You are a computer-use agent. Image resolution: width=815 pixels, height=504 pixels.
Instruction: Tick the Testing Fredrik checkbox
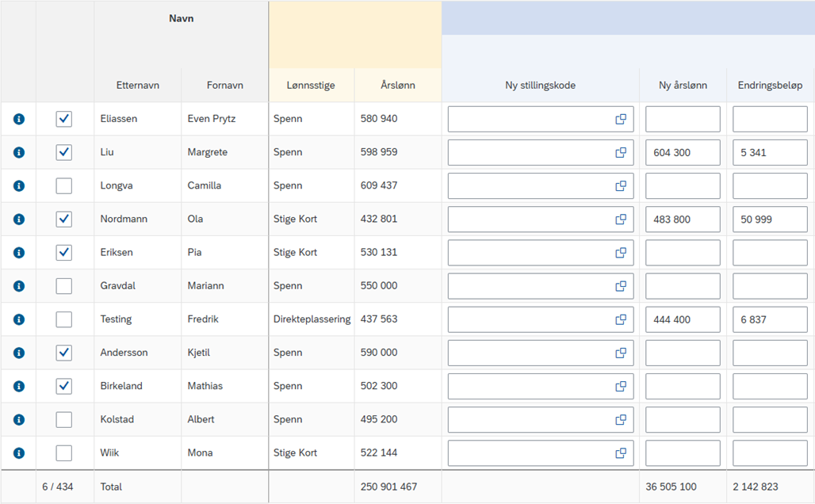coord(64,319)
